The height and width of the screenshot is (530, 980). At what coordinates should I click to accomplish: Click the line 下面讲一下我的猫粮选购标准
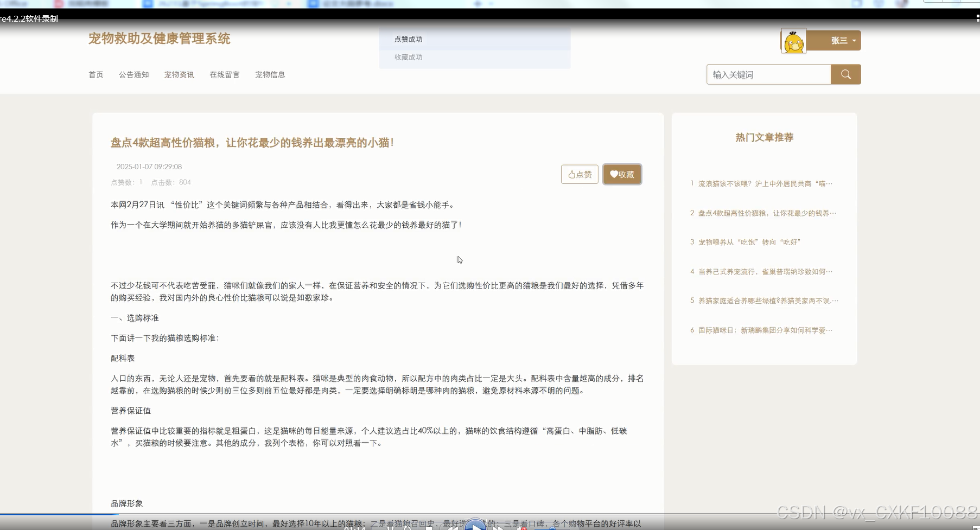[166, 338]
